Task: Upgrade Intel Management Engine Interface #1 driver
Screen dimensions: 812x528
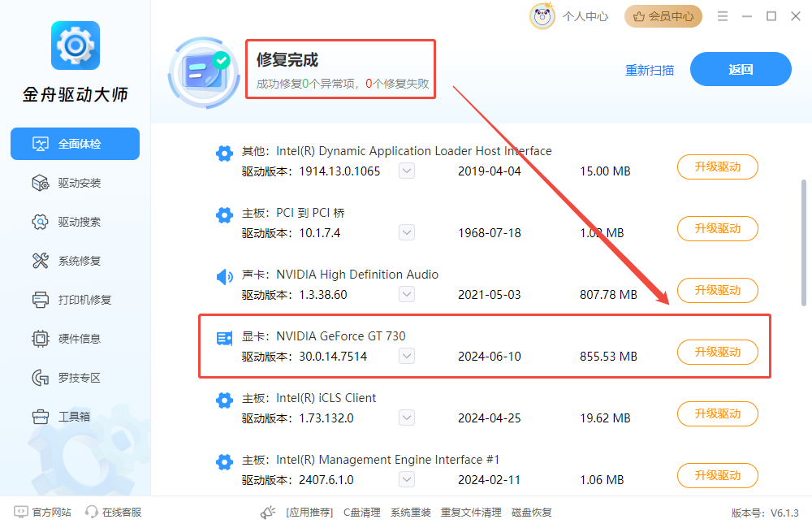Action: pos(718,475)
